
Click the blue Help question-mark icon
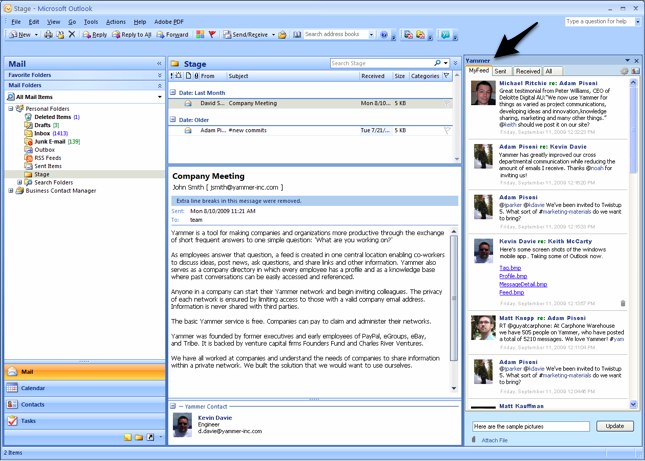tap(384, 35)
